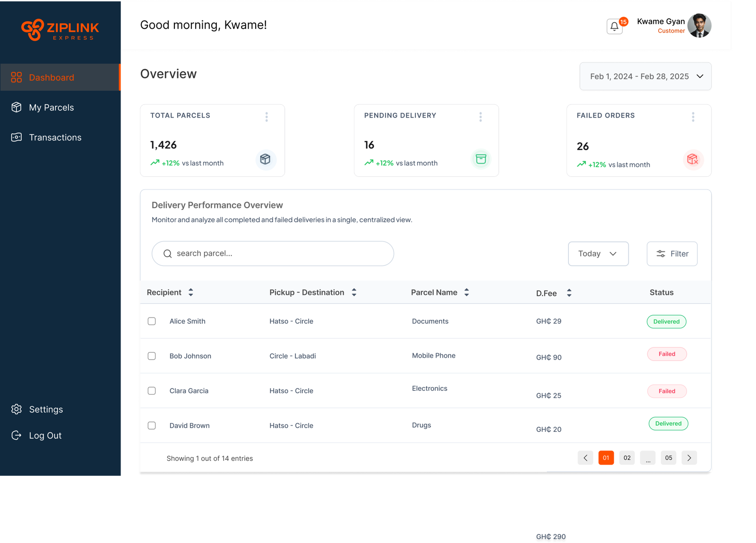Viewport: 756px width, 543px height.
Task: Open the notifications bell icon
Action: [614, 26]
